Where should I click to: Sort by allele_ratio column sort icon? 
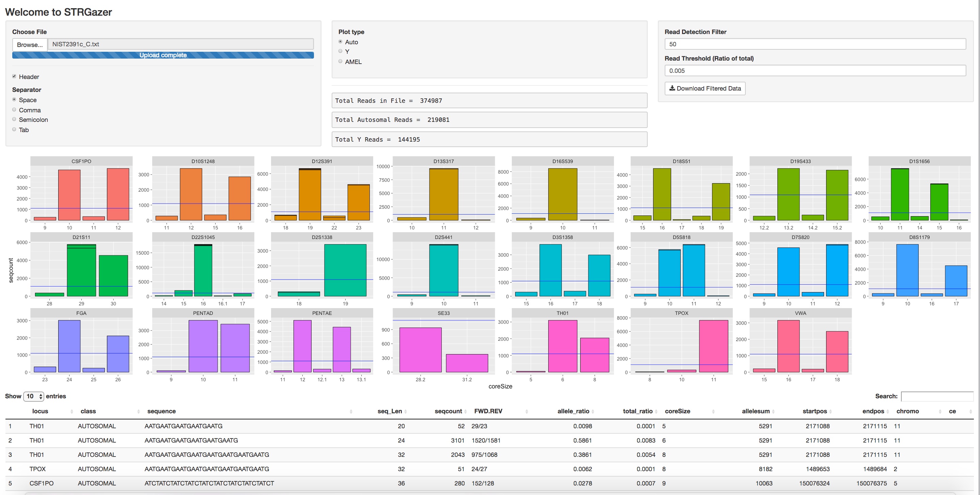[x=593, y=412]
